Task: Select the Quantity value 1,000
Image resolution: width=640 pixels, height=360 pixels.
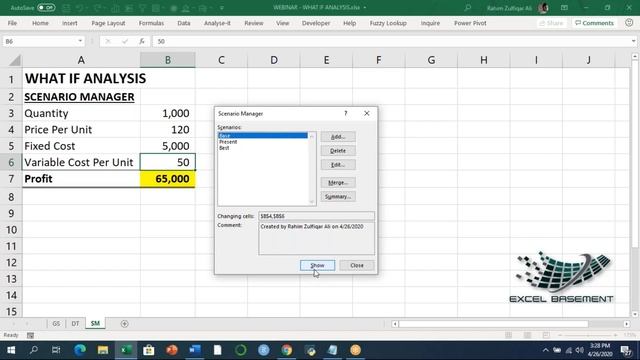Action: click(x=168, y=113)
